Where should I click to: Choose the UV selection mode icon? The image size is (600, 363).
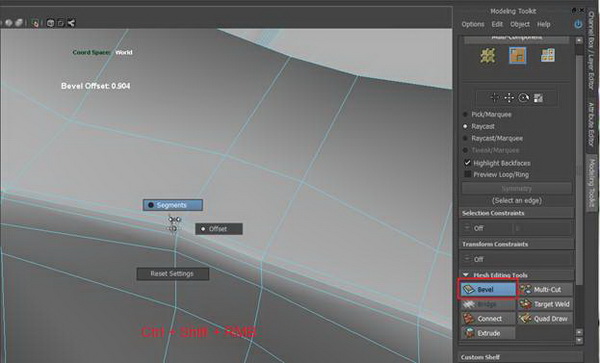[548, 56]
